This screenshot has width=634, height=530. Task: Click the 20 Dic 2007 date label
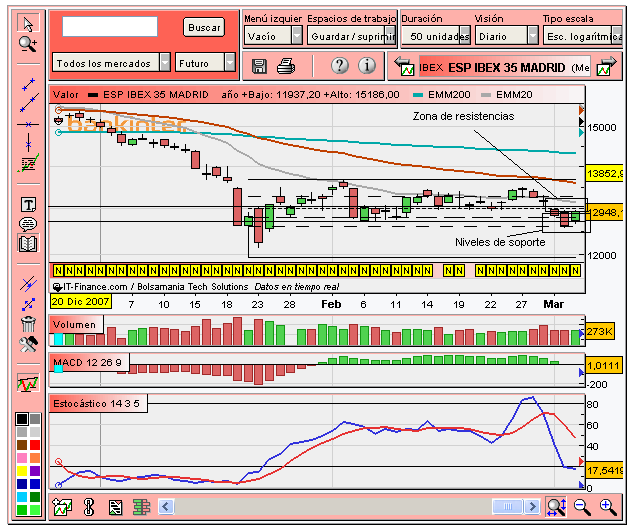80,302
